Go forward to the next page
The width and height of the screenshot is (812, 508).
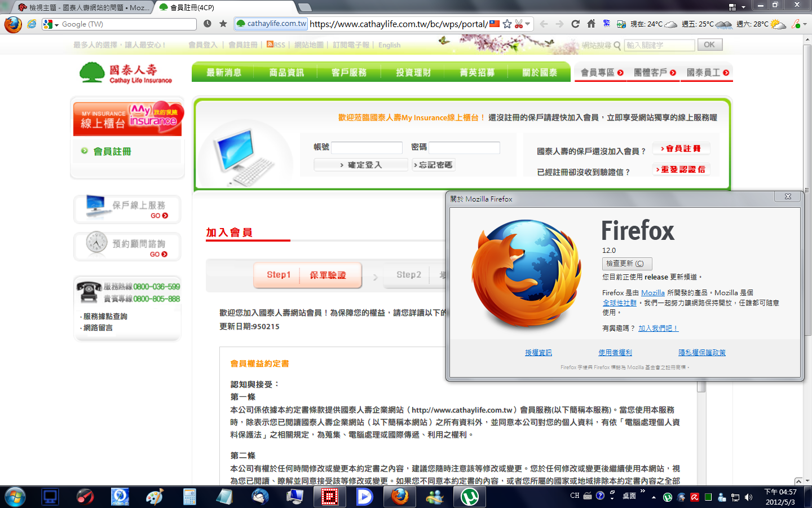click(x=559, y=24)
